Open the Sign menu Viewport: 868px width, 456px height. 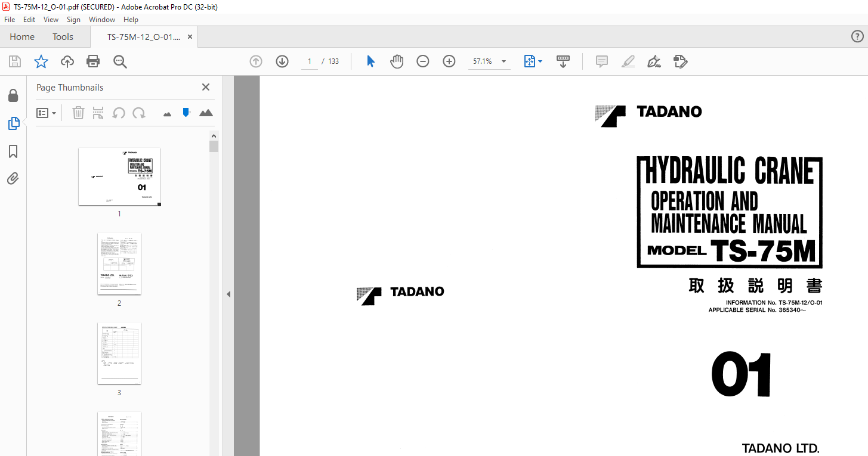coord(73,20)
